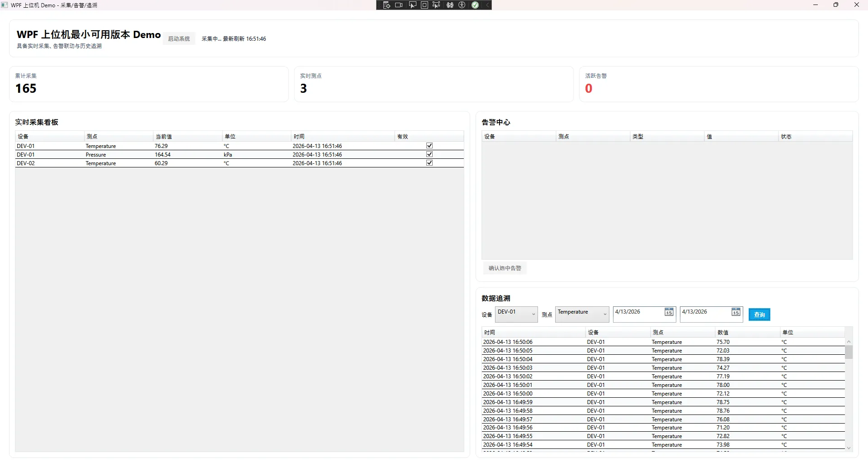Open calendar picker for the end date
868x467 pixels.
click(x=736, y=312)
